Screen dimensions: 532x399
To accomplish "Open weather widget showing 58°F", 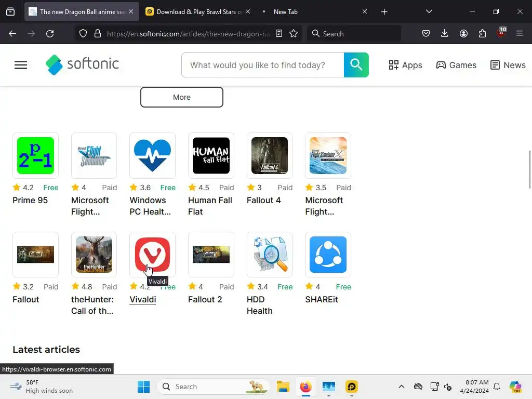I will (42, 387).
